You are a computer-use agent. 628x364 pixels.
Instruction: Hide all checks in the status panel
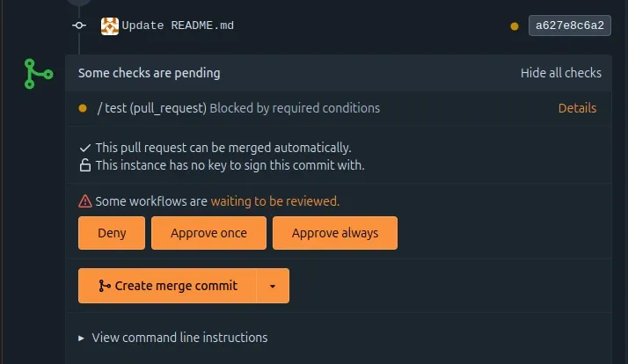(560, 73)
